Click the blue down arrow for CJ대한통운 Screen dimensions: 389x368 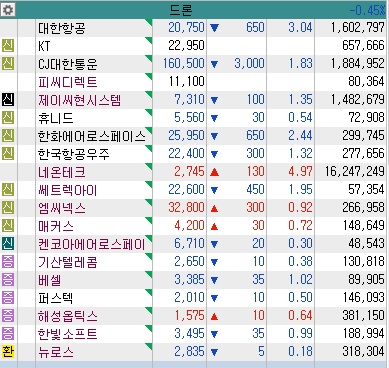pyautogui.click(x=214, y=64)
